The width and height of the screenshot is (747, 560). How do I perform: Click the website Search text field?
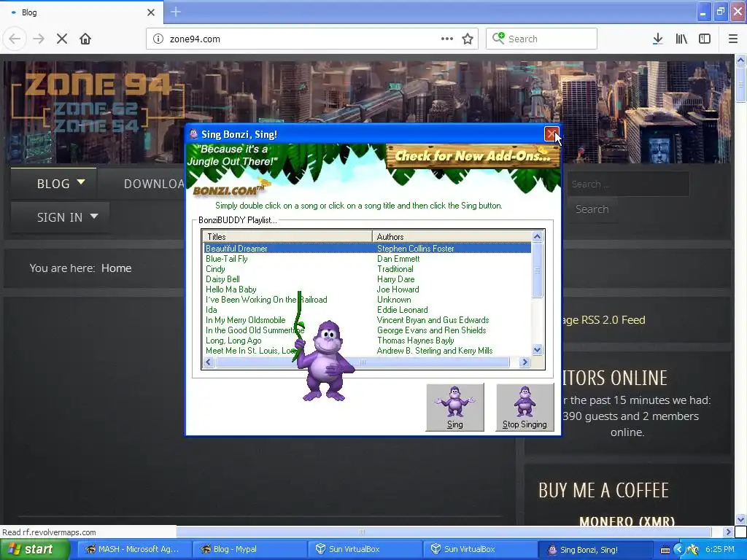click(x=628, y=184)
